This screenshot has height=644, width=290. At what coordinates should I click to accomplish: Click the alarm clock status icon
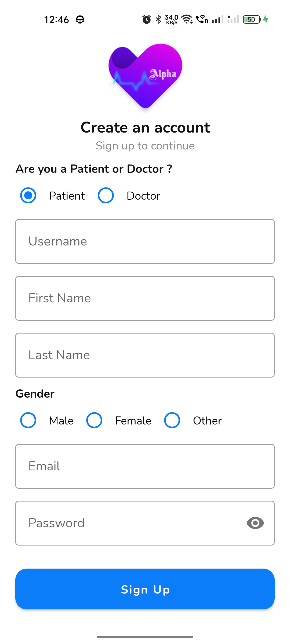tap(146, 19)
